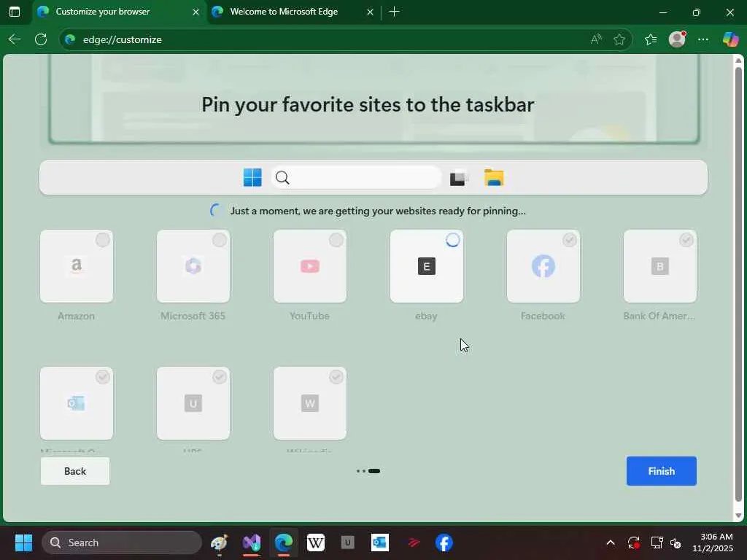Image resolution: width=747 pixels, height=560 pixels.
Task: Open the clock showing 3:06 AM
Action: (x=712, y=542)
